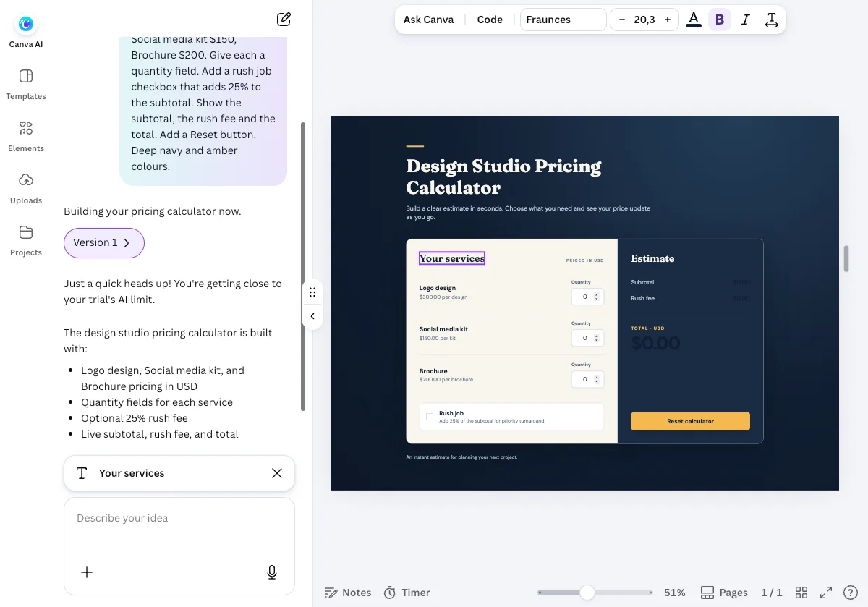Open the Timer
This screenshot has height=607, width=868.
(407, 593)
